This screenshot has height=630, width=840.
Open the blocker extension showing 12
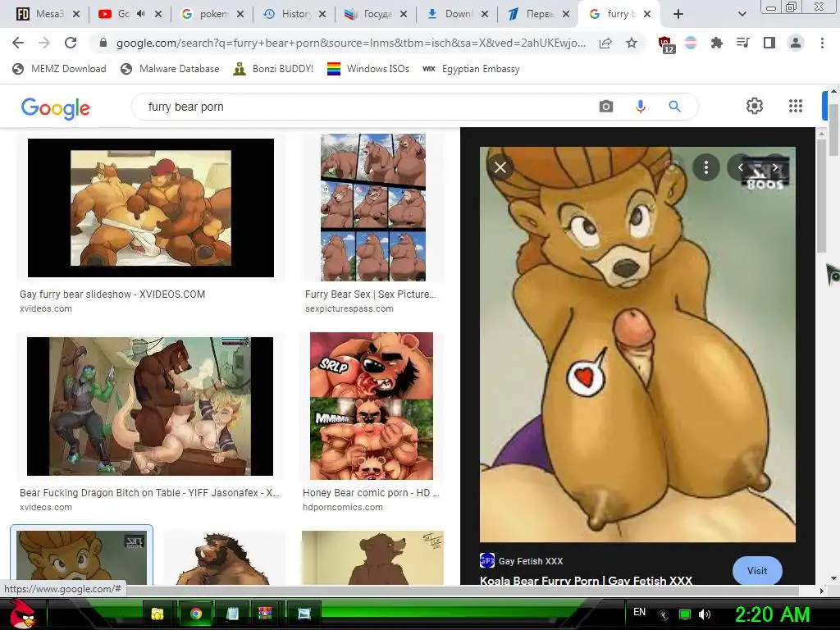coord(666,44)
